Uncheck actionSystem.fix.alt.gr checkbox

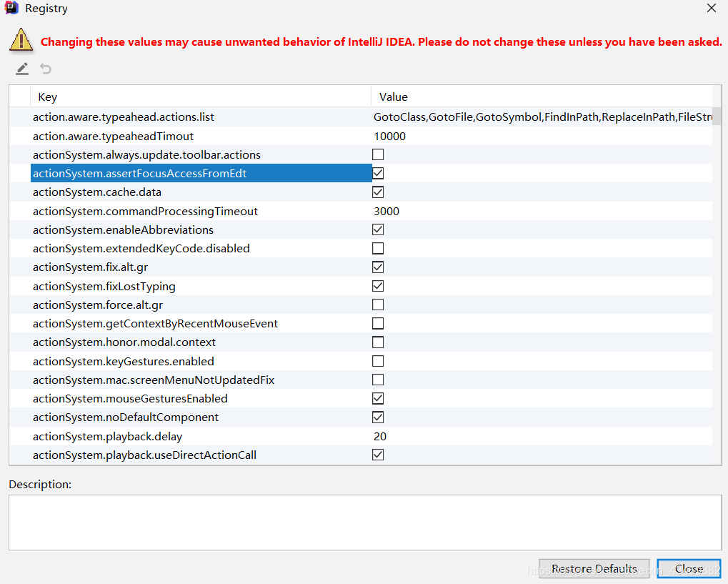tap(378, 267)
